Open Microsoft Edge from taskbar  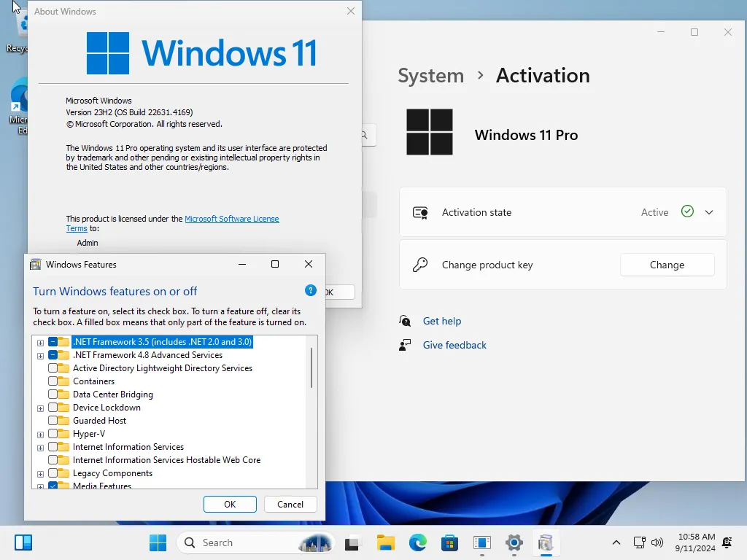(418, 542)
